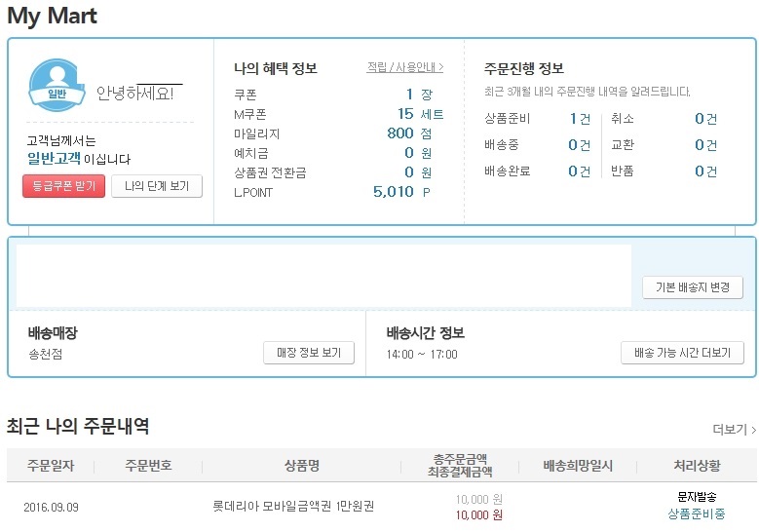
Task: Select the 마일리지 800 points value
Action: (399, 133)
